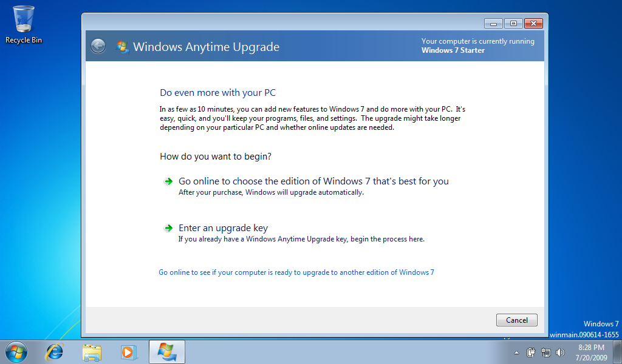This screenshot has width=622, height=364.
Task: Click 'After your purchase, Windows will upgrade automatically' text
Action: point(271,192)
